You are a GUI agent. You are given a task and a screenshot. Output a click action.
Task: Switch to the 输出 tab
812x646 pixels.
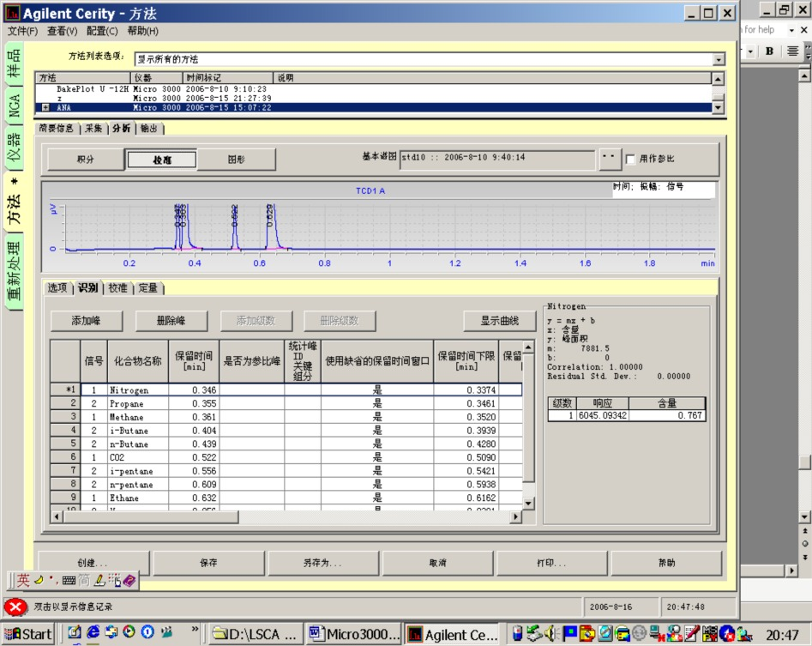click(149, 129)
